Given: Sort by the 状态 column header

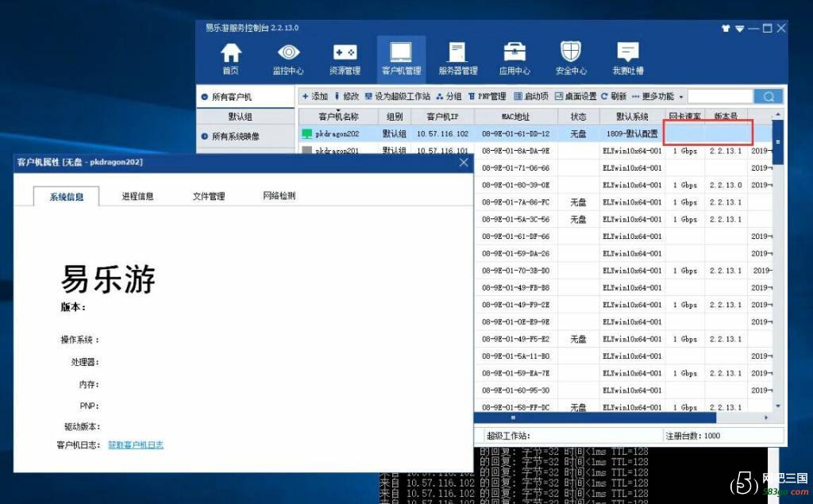Looking at the screenshot, I should 578,117.
